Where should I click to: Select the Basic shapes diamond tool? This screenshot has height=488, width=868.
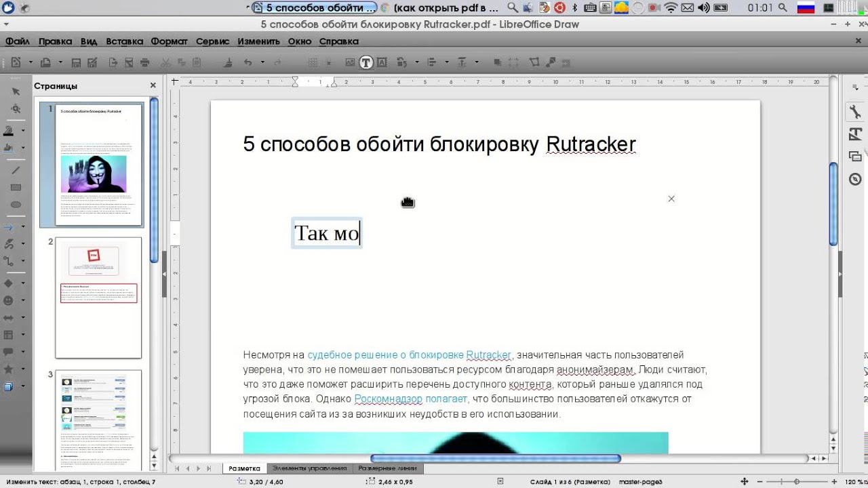pos(9,283)
